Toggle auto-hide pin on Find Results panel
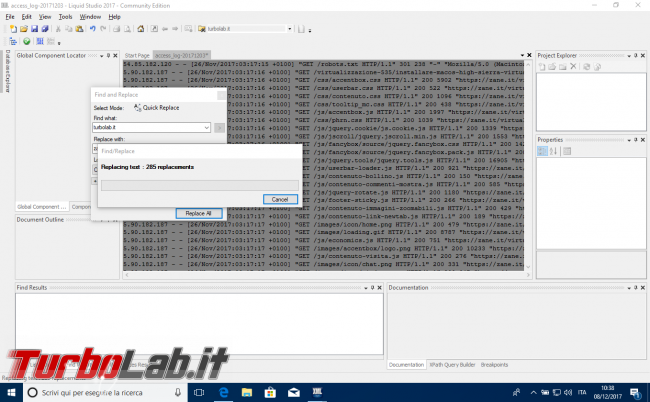The image size is (650, 402). click(373, 288)
